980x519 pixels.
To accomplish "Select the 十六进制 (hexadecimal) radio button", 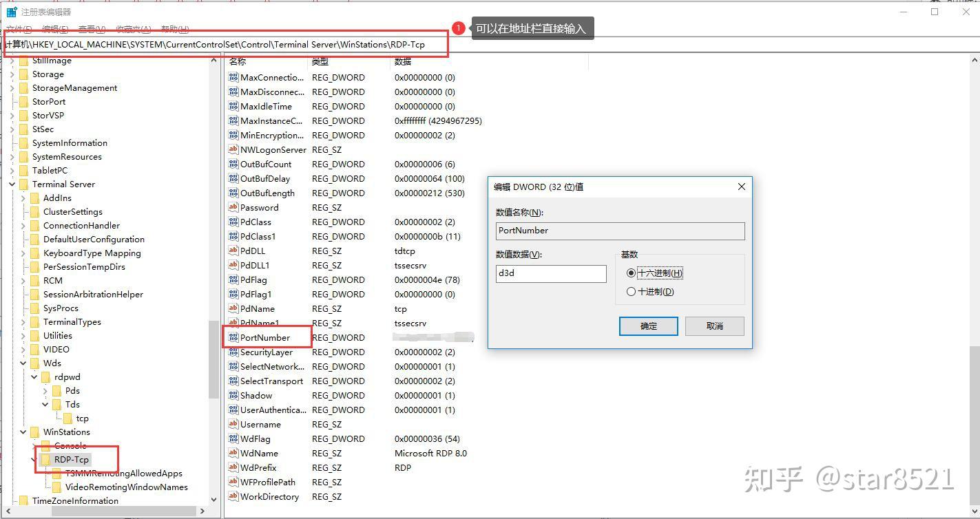I will point(631,273).
